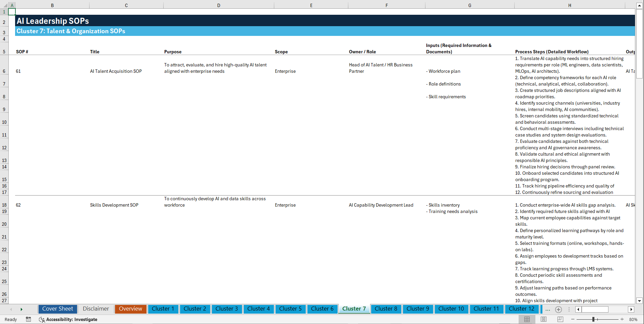
Task: Switch to Cluster 10 sheet
Action: click(451, 309)
